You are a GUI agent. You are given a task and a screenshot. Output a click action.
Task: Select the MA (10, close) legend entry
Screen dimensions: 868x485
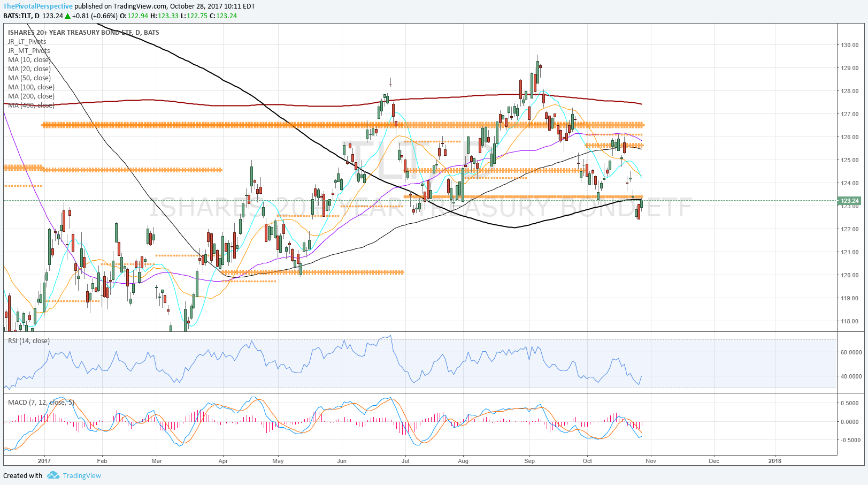pos(29,59)
